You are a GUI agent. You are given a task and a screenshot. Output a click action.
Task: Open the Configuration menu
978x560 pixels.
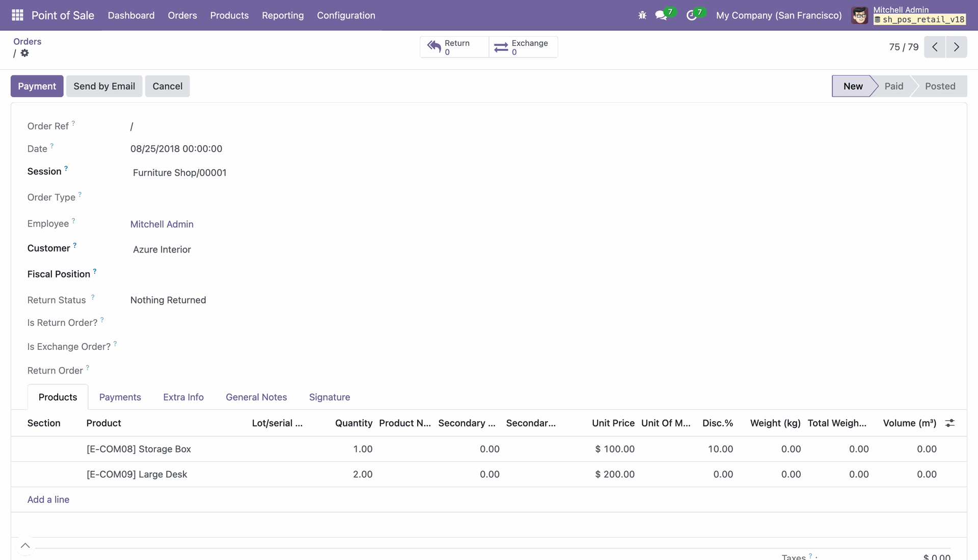[x=346, y=15]
